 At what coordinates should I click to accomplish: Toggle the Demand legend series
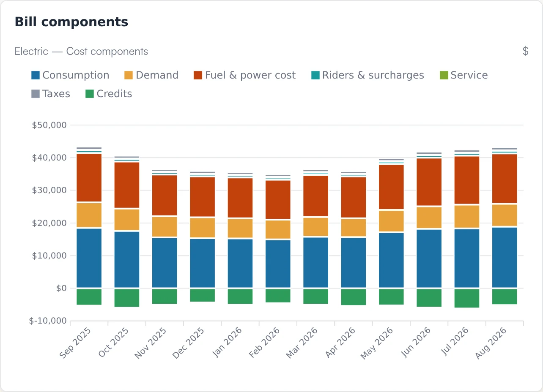151,75
